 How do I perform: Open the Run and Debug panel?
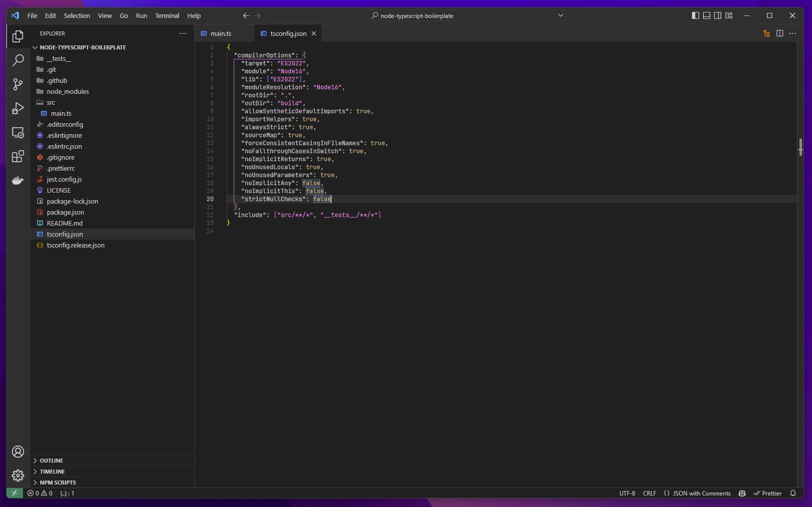pos(18,108)
